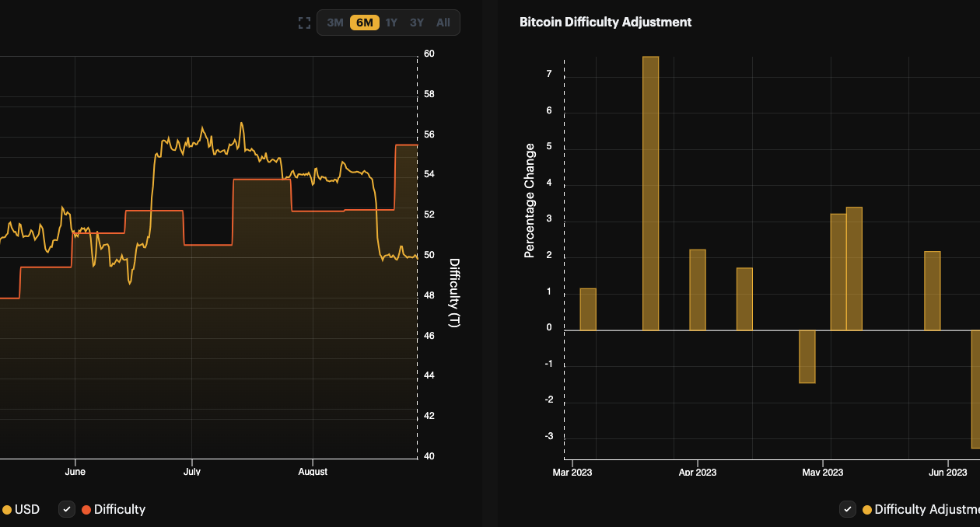Image resolution: width=980 pixels, height=527 pixels.
Task: Click the Mar 2023 axis label
Action: pos(572,473)
